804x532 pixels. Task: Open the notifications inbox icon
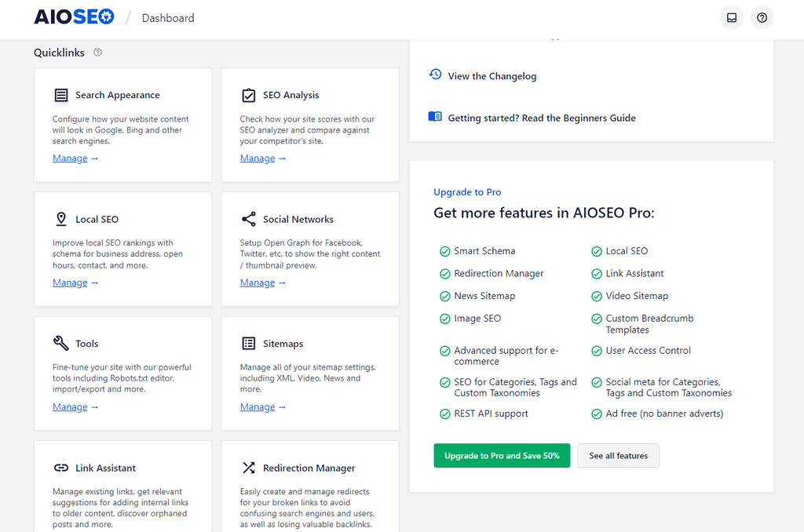click(x=731, y=18)
